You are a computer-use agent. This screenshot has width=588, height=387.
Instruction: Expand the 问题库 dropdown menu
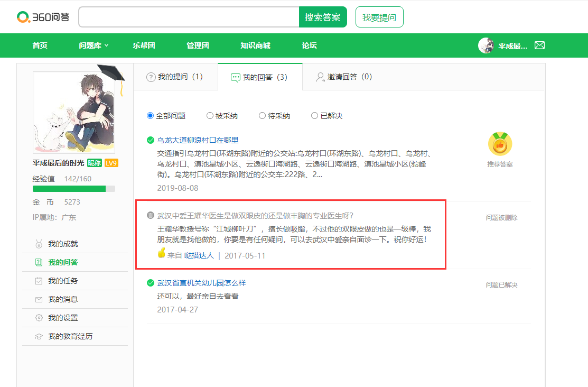(94, 45)
